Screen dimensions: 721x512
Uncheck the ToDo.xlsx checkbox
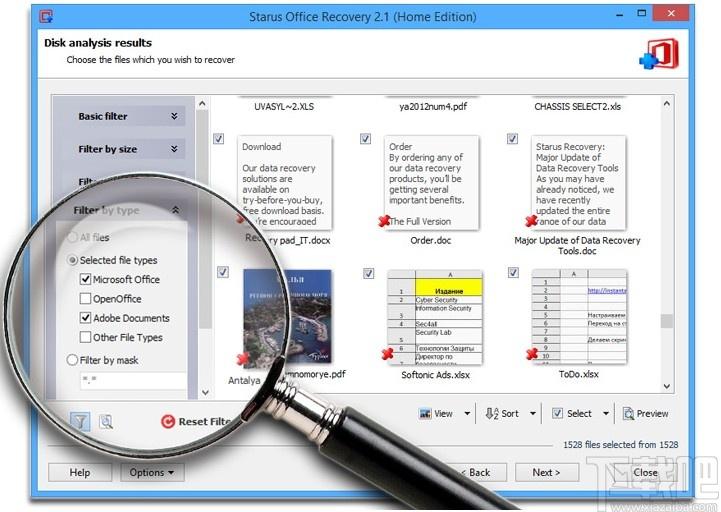[x=513, y=272]
